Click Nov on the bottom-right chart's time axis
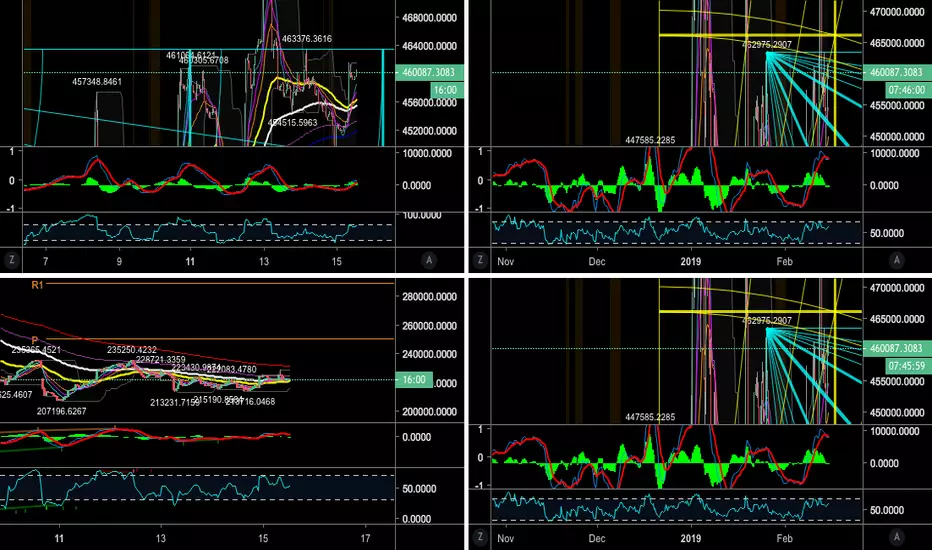Image resolution: width=932 pixels, height=550 pixels. (x=505, y=538)
